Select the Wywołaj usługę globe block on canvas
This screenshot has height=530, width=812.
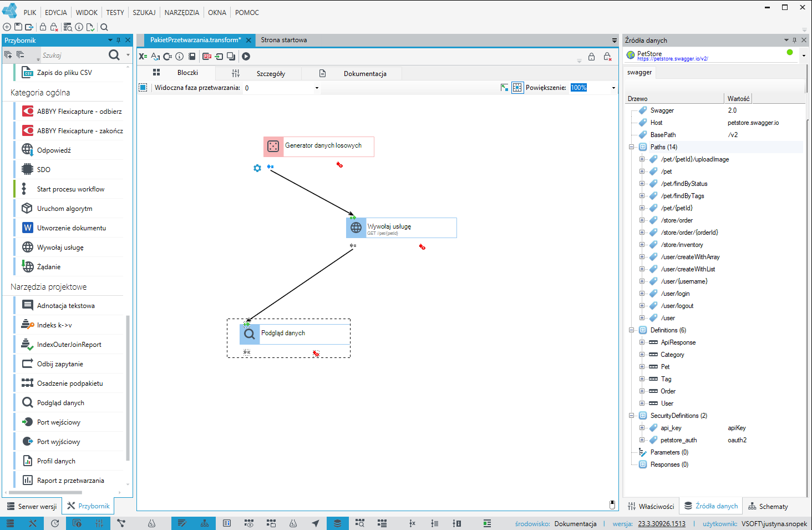tap(402, 228)
